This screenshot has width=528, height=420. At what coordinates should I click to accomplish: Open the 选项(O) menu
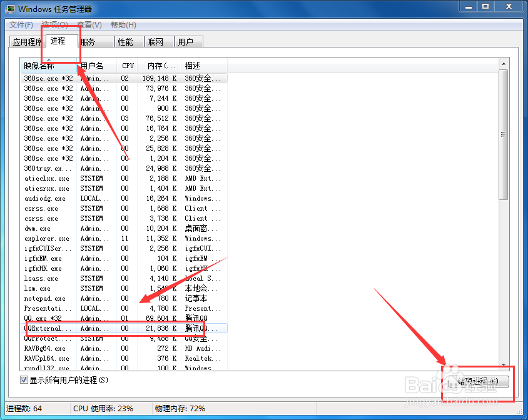point(55,25)
